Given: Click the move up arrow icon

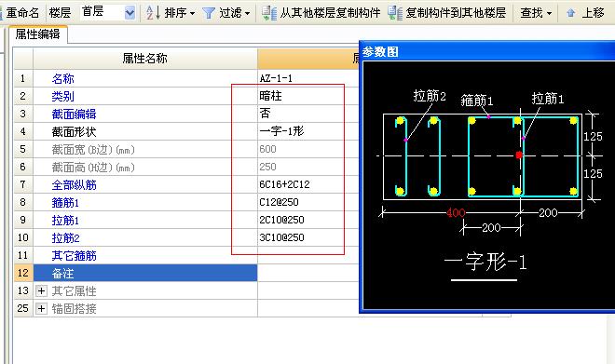Looking at the screenshot, I should pyautogui.click(x=570, y=13).
